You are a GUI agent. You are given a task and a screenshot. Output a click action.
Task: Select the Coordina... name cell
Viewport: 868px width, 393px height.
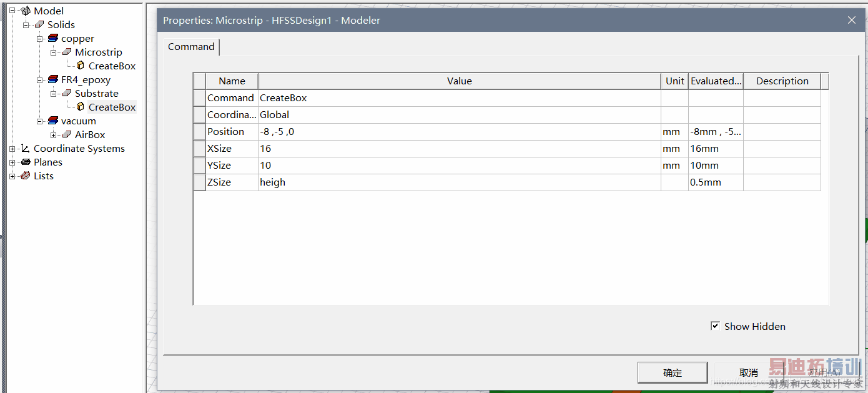coord(232,115)
